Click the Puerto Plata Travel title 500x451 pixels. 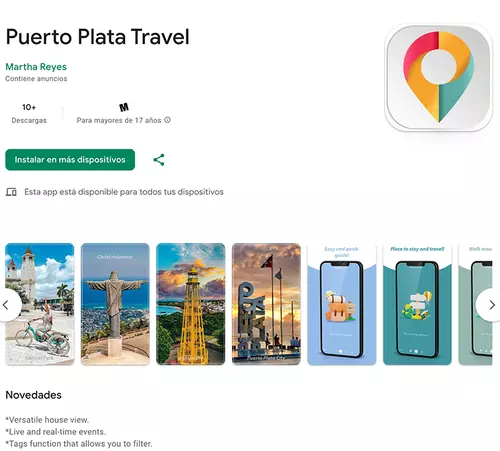[98, 37]
